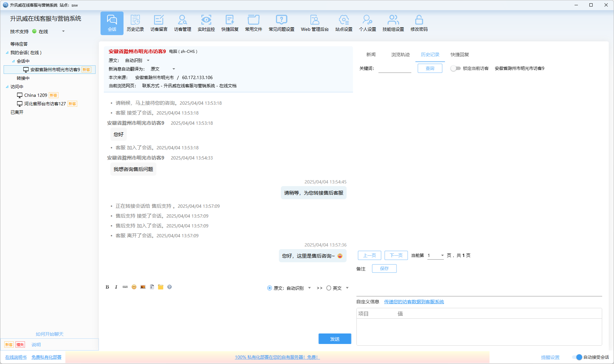Open 历史记录 in the top toolbar
614x364 pixels.
(135, 23)
